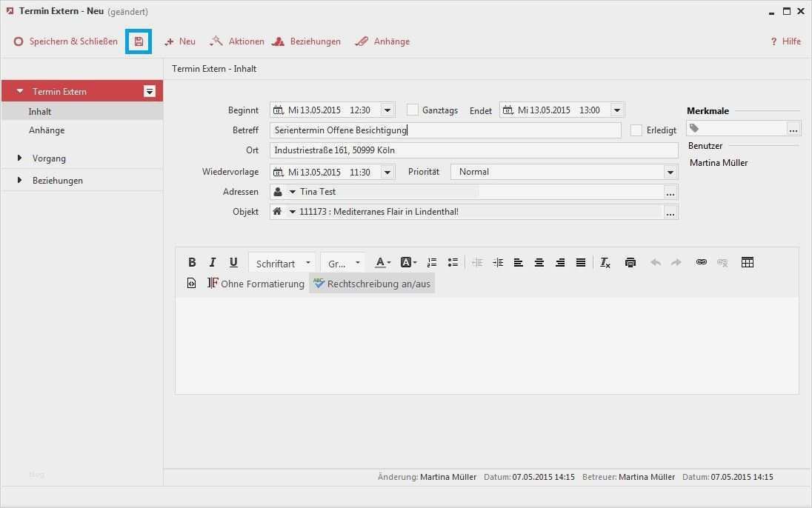Click the print icon in editor toolbar

[630, 263]
